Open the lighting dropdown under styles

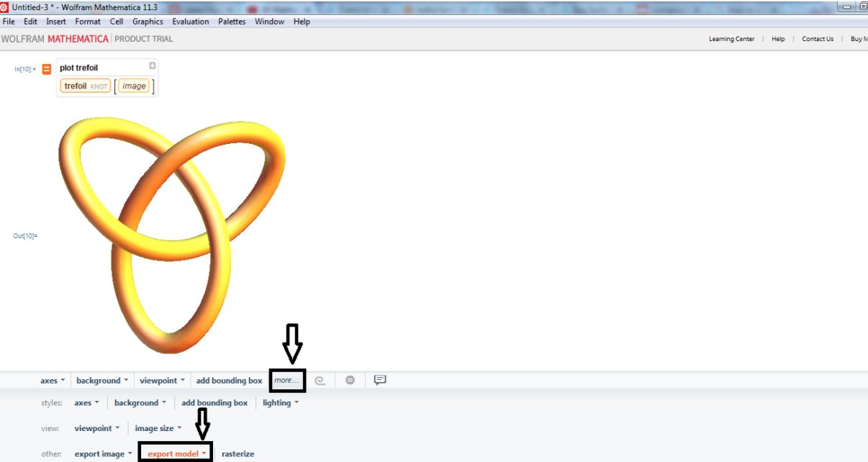pos(279,402)
